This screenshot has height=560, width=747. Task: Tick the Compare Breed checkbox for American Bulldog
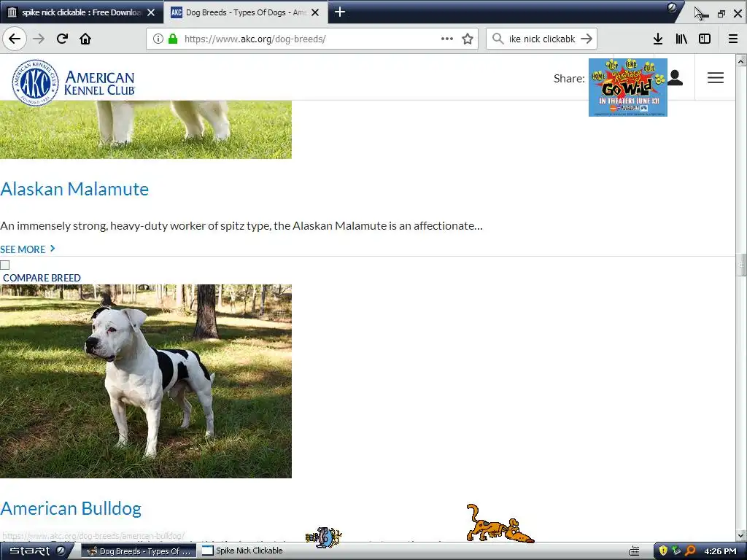(5, 265)
